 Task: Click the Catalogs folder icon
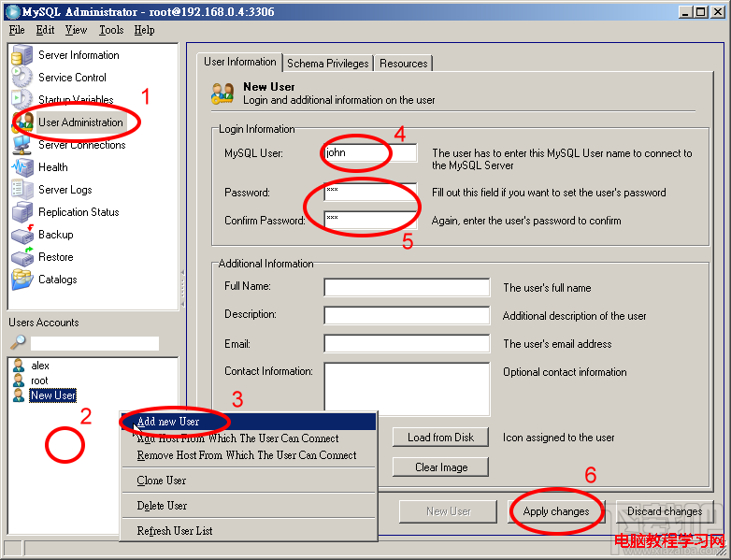(21, 280)
